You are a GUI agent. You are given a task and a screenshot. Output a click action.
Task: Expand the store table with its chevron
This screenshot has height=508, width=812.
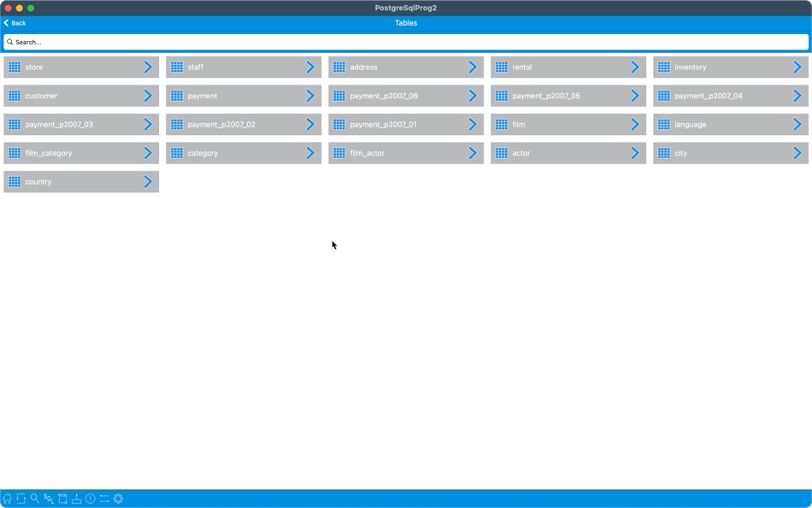147,67
